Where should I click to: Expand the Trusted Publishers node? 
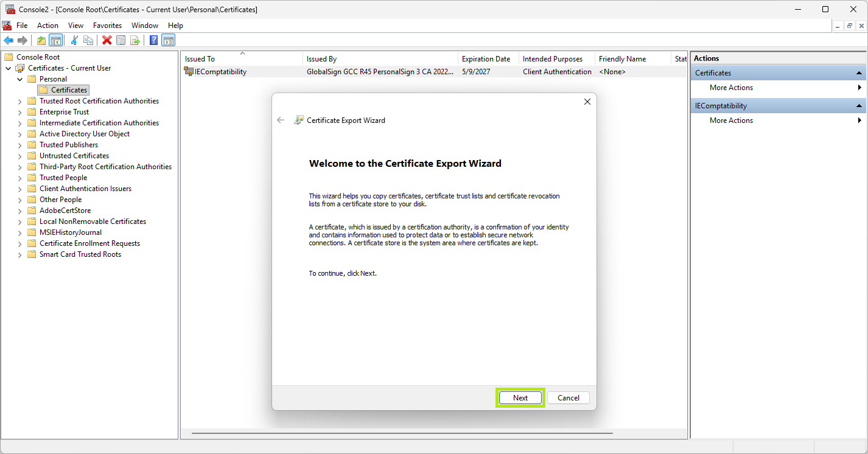pos(20,145)
